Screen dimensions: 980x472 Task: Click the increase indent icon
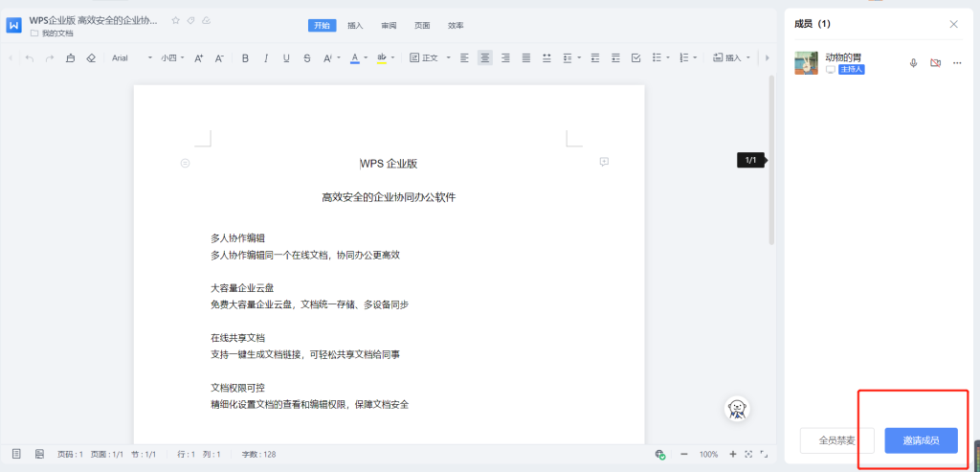615,58
